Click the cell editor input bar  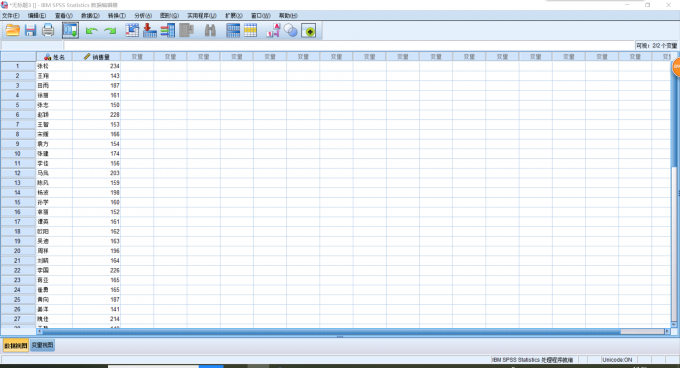349,46
